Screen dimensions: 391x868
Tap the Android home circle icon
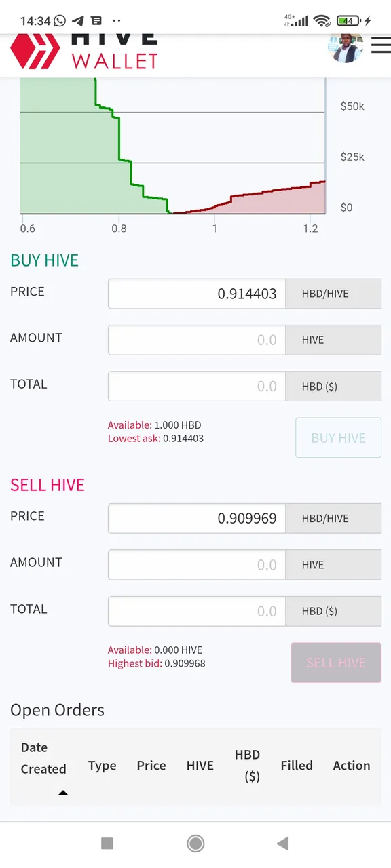click(x=195, y=843)
